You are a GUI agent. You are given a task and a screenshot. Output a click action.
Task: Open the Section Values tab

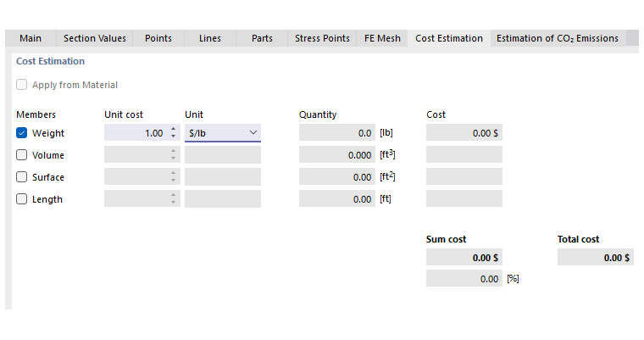click(95, 38)
